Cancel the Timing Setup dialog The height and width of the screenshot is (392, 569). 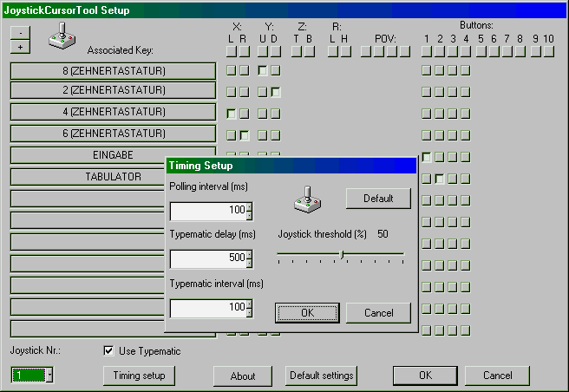(x=378, y=312)
